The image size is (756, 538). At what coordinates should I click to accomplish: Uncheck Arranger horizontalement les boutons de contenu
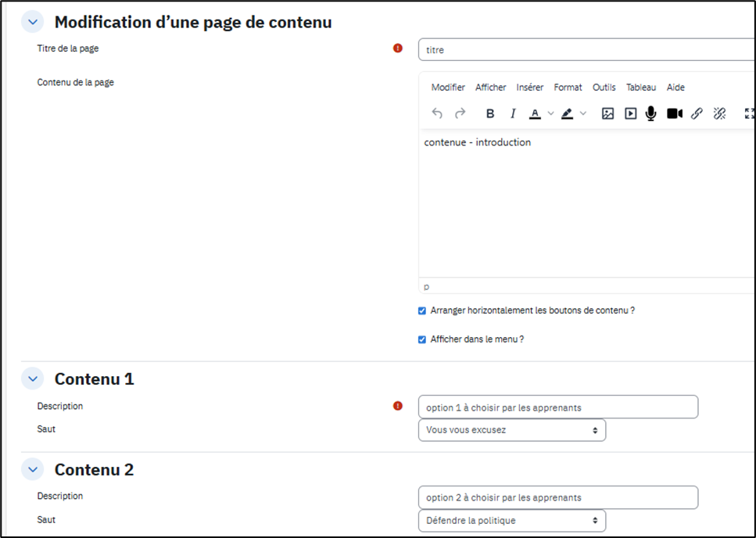click(422, 310)
